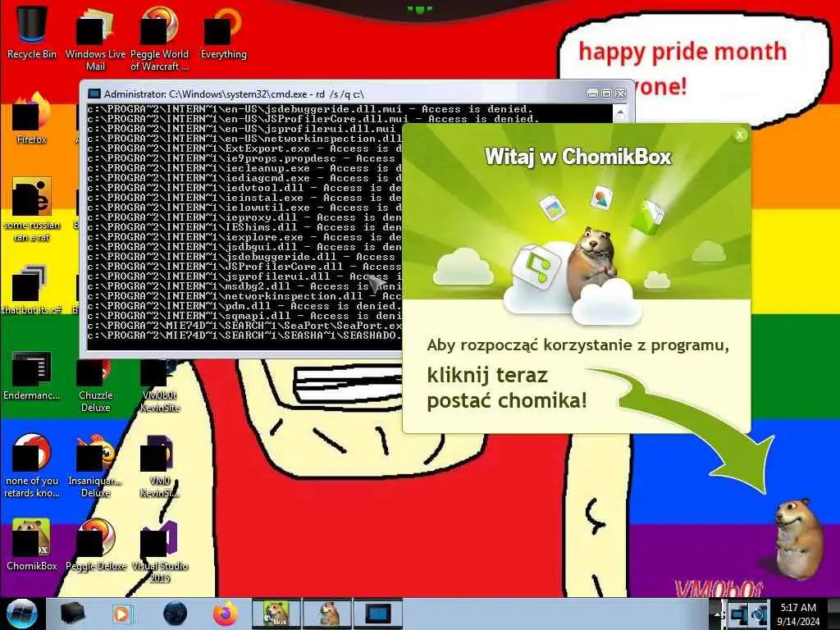Select the 'some russian ran a rat' icon
Screen dimensions: 840x630
[32, 209]
